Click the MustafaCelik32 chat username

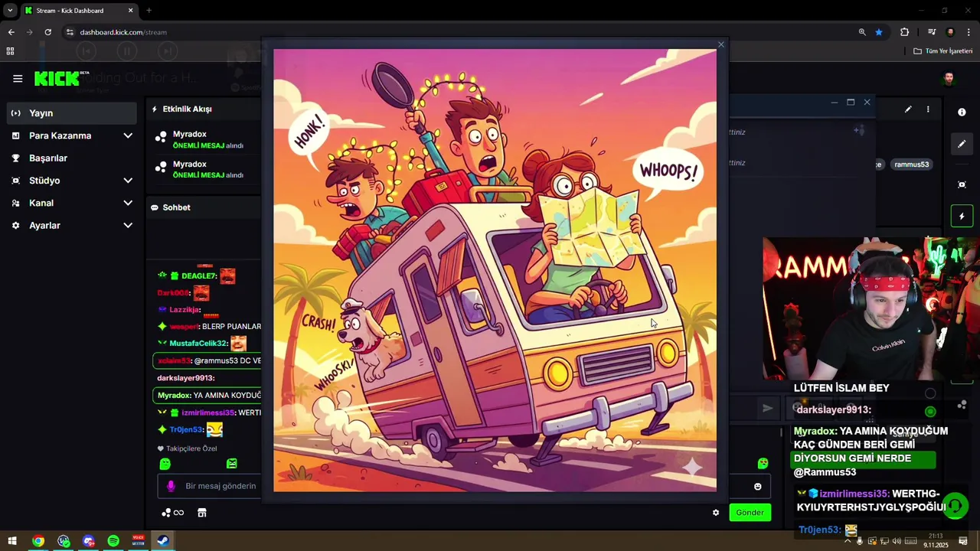[198, 344]
